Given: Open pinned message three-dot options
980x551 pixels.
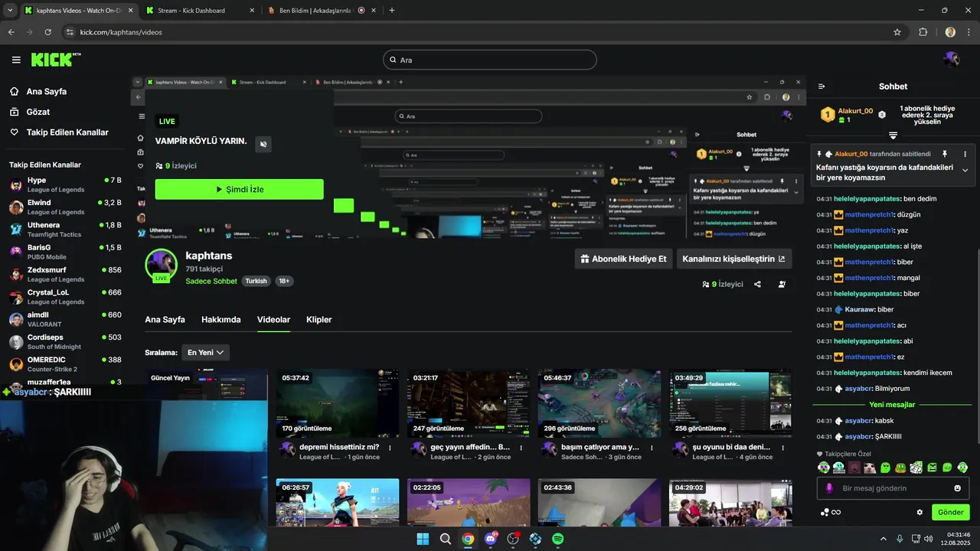Looking at the screenshot, I should coord(965,154).
